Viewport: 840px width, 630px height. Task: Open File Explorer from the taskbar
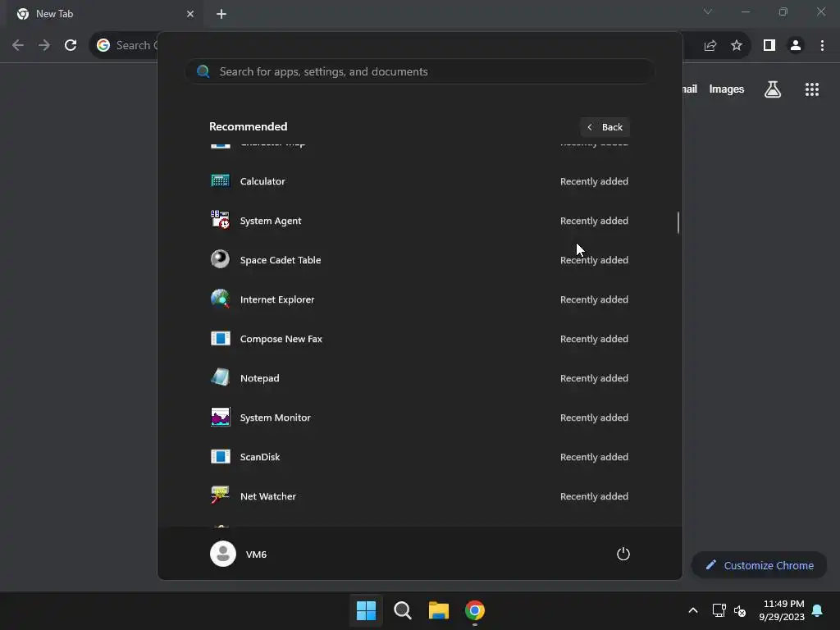tap(439, 610)
